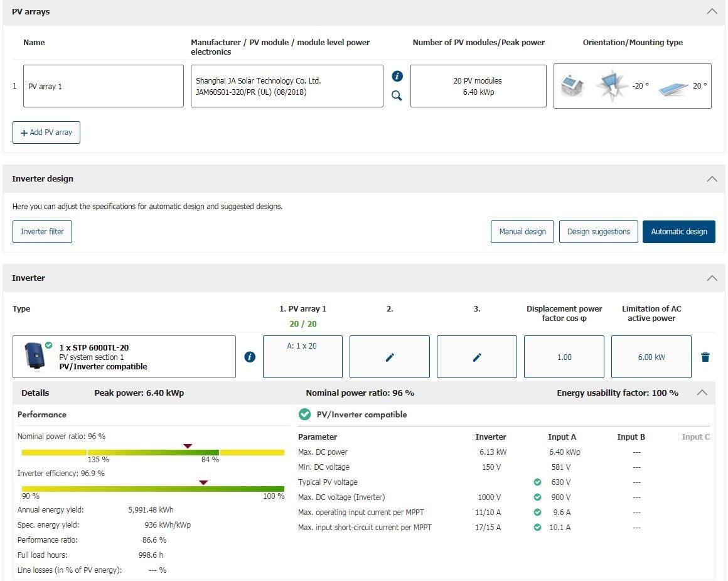This screenshot has height=581, width=728.
Task: Click the inverter info icon beside STP 6000TL-20
Action: click(x=250, y=357)
